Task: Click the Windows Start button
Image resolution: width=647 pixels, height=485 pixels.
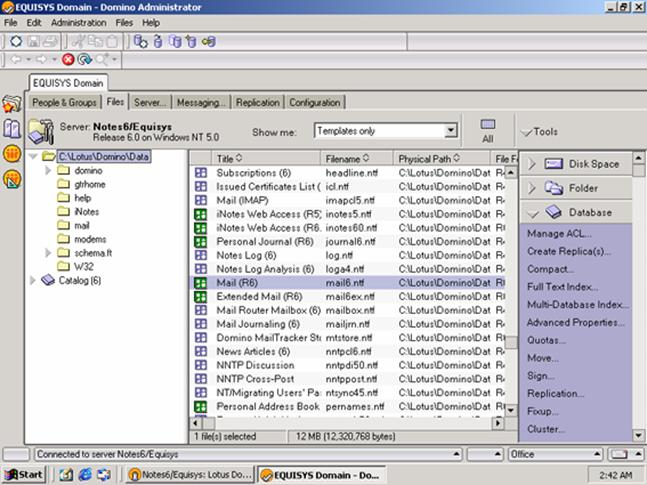Action: 25,474
